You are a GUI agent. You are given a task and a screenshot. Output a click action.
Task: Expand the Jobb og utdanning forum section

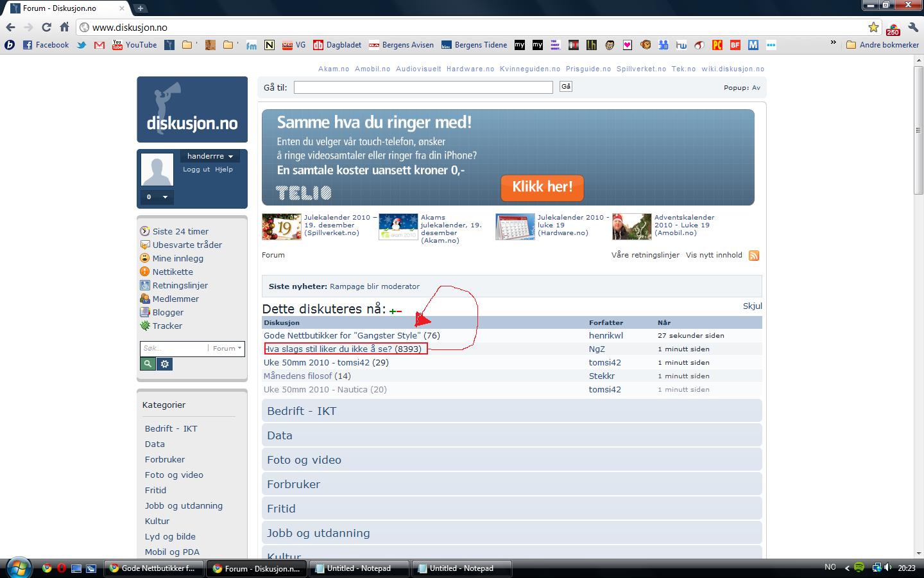tap(511, 533)
